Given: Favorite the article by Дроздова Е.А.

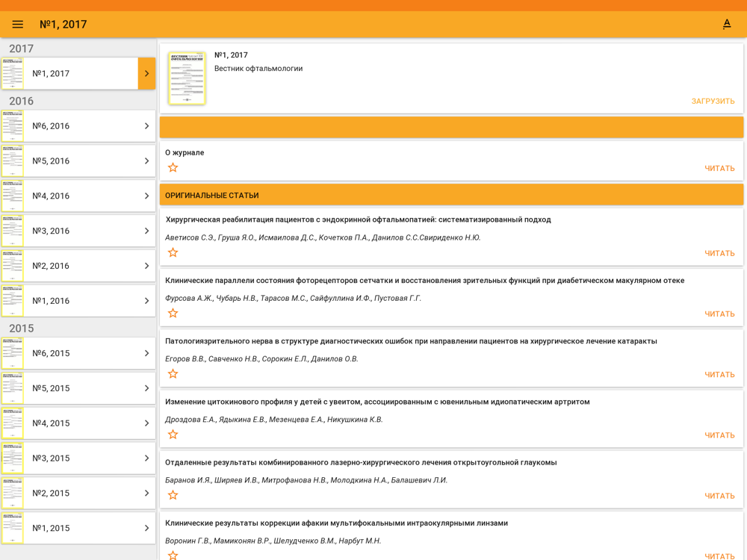Looking at the screenshot, I should (173, 435).
